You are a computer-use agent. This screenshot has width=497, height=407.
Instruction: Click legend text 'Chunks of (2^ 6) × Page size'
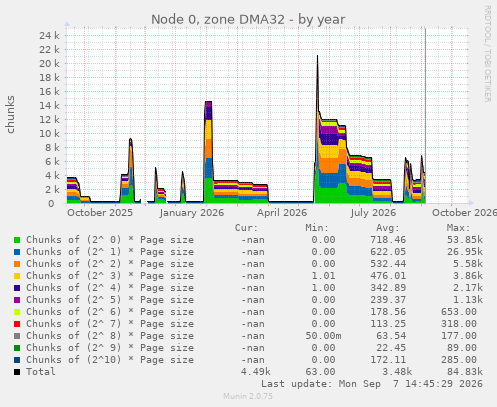(x=110, y=312)
